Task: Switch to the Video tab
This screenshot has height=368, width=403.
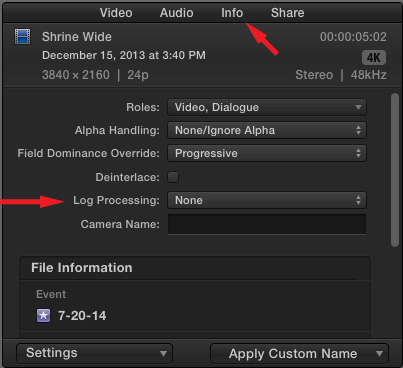Action: (116, 13)
